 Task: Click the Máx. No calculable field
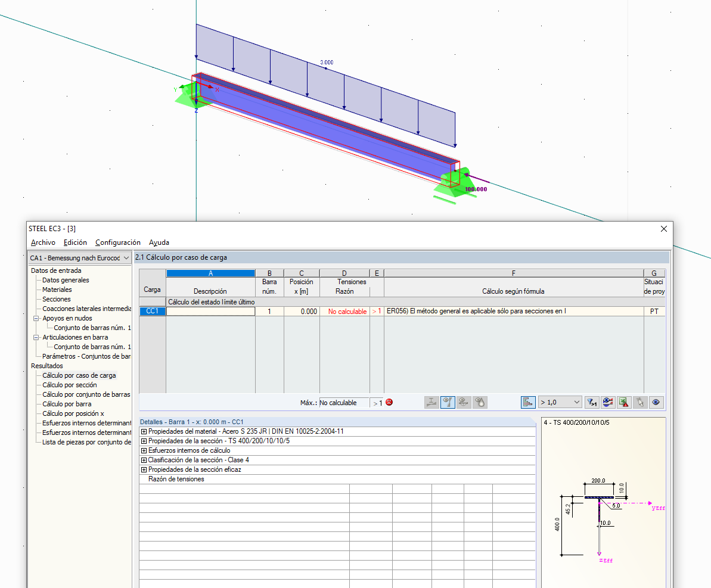(344, 403)
